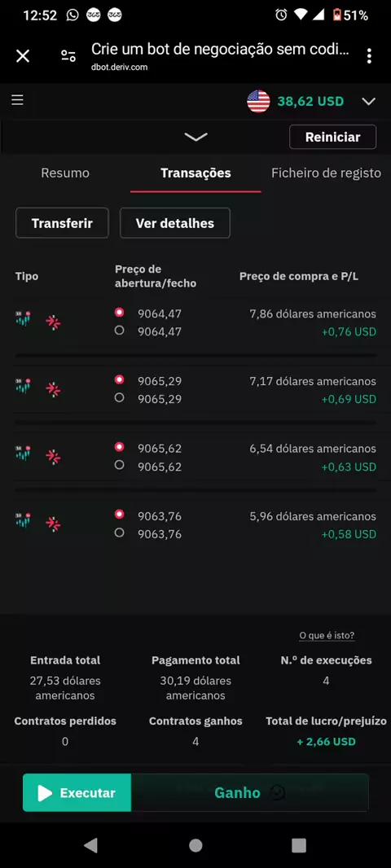Tap the red contract-type icon of the 9065,29 transaction

point(53,390)
